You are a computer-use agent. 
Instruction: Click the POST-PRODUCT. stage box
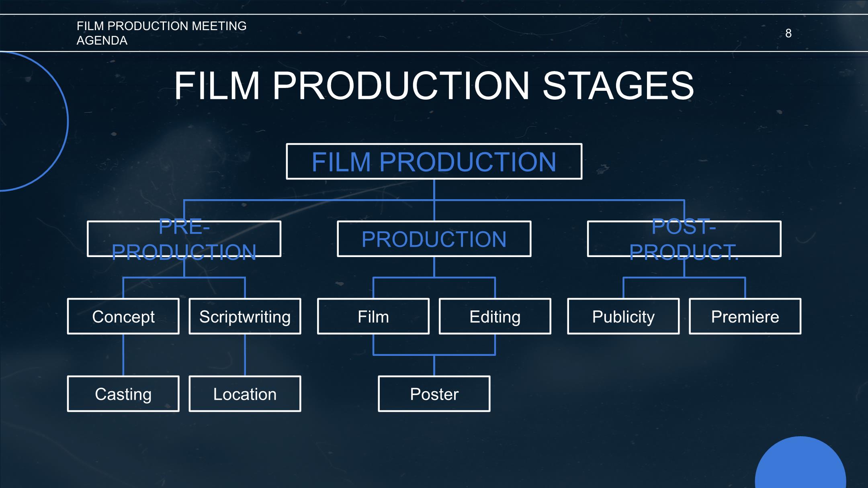point(684,239)
